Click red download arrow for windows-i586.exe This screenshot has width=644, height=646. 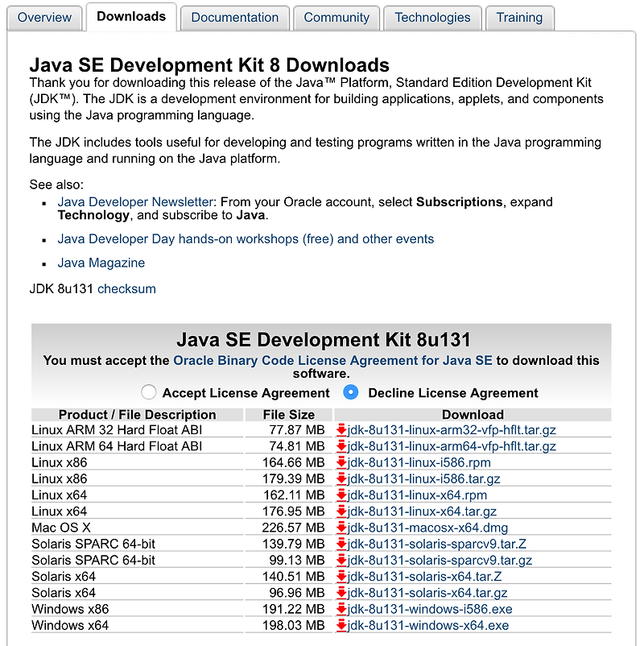pos(341,609)
